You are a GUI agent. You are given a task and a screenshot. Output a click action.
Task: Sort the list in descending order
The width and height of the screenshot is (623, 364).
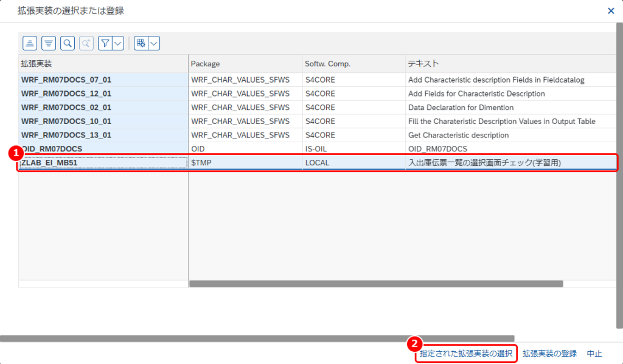(49, 43)
